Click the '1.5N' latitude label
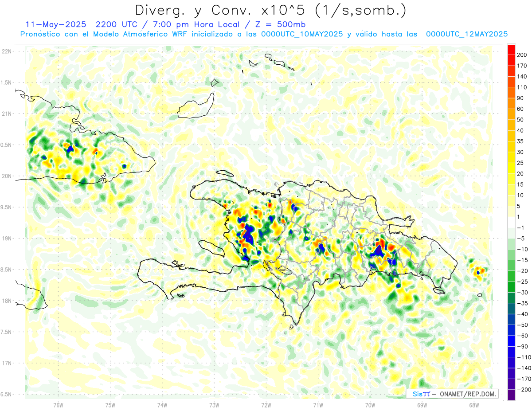The height and width of the screenshot is (411, 532). click(x=6, y=82)
